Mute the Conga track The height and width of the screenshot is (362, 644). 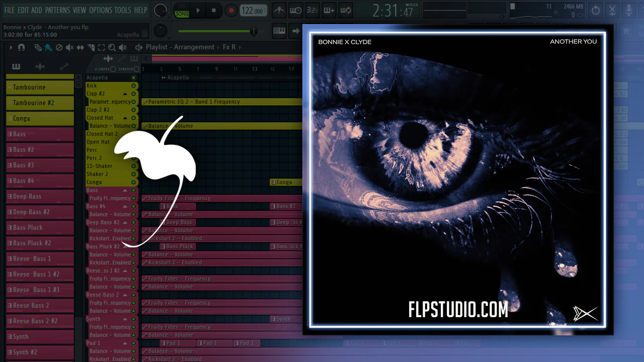click(133, 182)
